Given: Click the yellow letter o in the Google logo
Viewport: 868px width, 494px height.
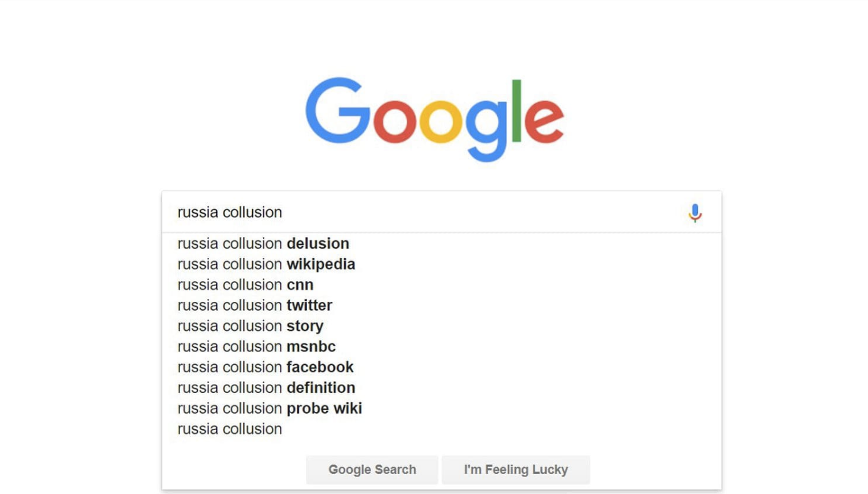Looking at the screenshot, I should coord(440,121).
